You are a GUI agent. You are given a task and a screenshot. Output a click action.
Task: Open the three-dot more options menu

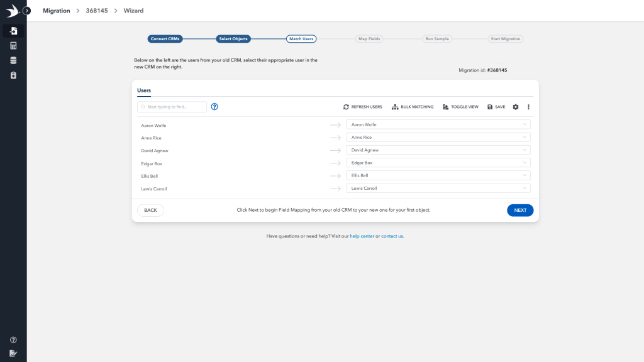(528, 107)
